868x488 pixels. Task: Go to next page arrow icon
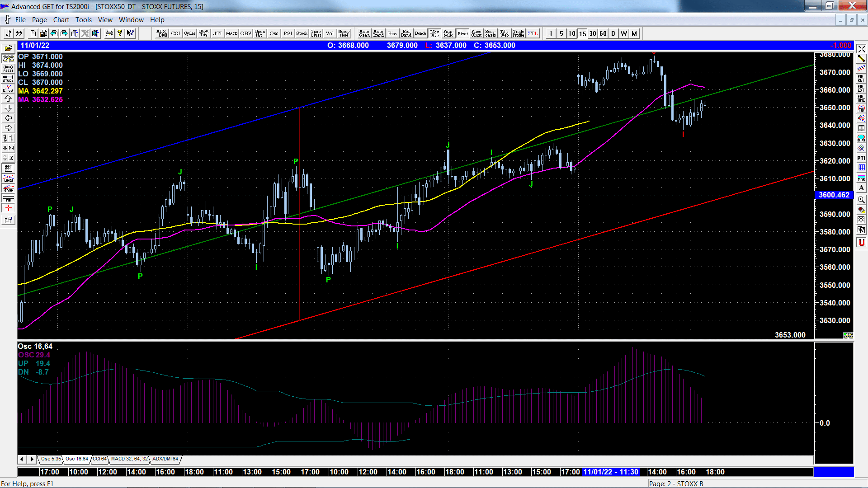click(64, 33)
